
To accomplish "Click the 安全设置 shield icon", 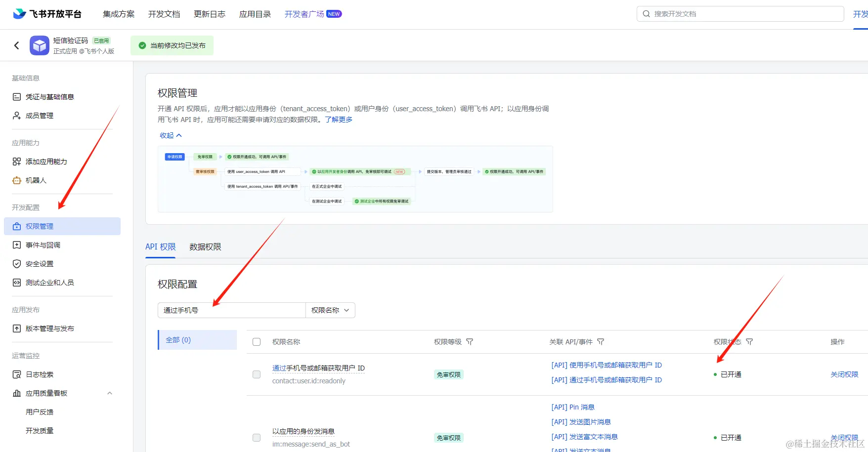I will [17, 264].
